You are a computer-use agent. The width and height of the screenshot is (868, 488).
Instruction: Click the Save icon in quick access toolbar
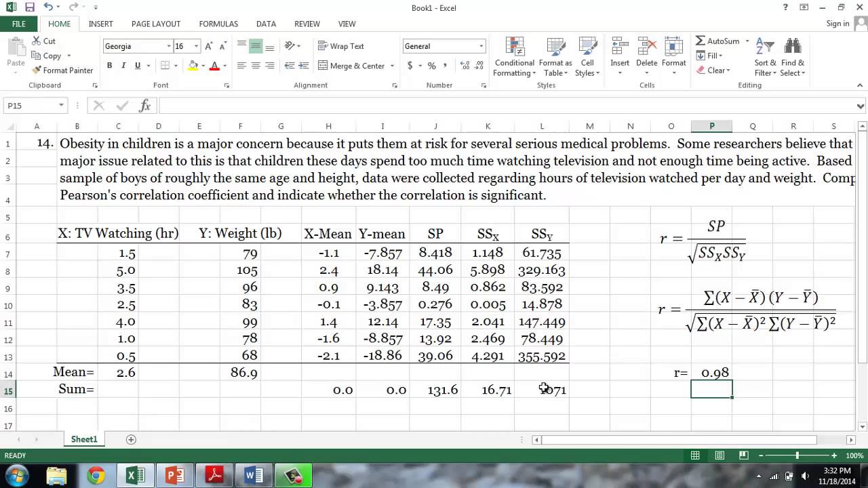click(x=29, y=7)
